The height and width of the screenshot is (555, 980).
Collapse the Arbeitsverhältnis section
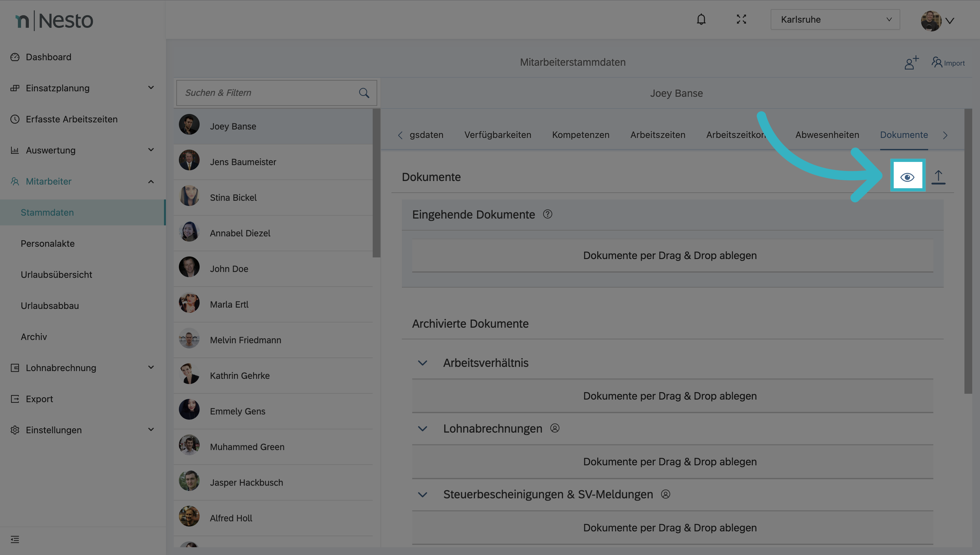coord(422,363)
